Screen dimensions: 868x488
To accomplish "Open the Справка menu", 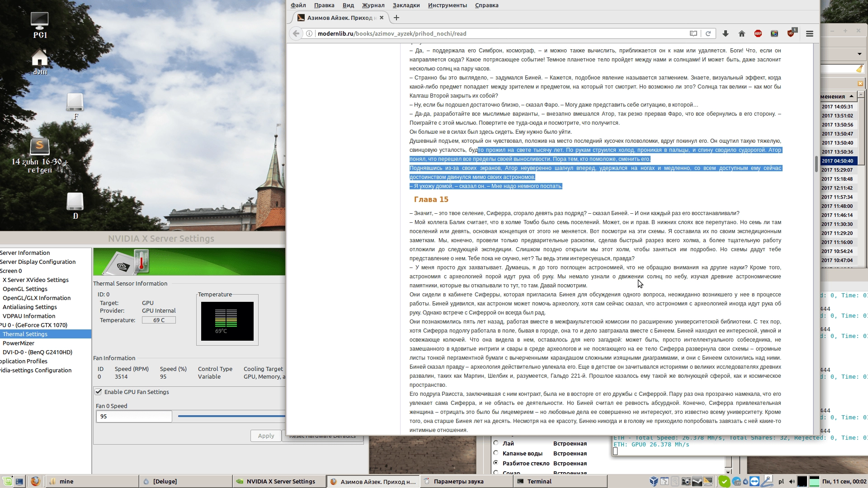I will click(486, 5).
